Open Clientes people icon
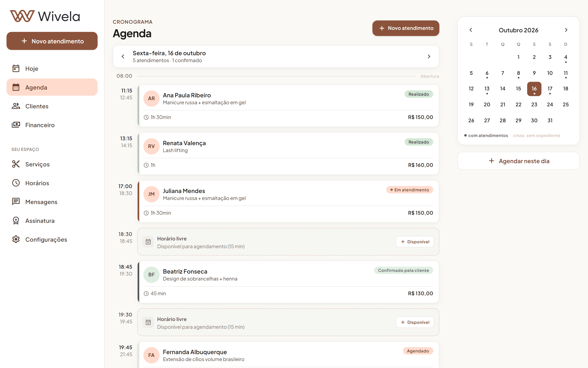Screen dimensions: 588x368 click(16, 106)
